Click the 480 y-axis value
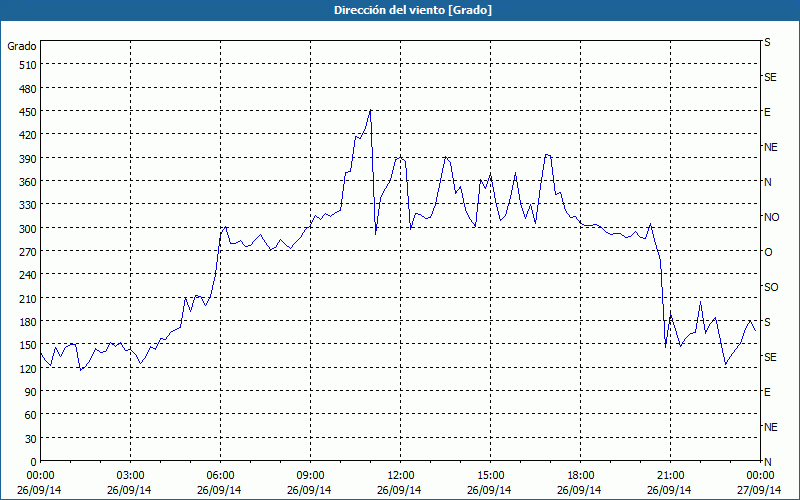Screen dimensions: 800x500 click(x=28, y=89)
